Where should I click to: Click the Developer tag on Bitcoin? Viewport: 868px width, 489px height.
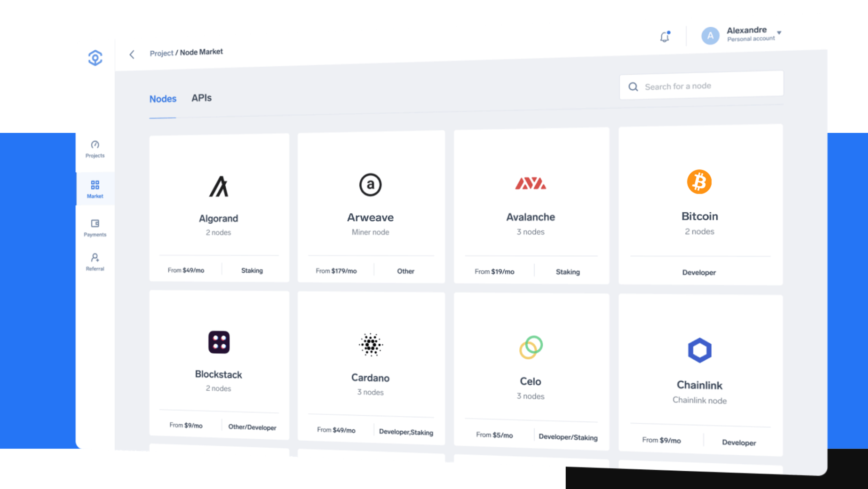[699, 273]
